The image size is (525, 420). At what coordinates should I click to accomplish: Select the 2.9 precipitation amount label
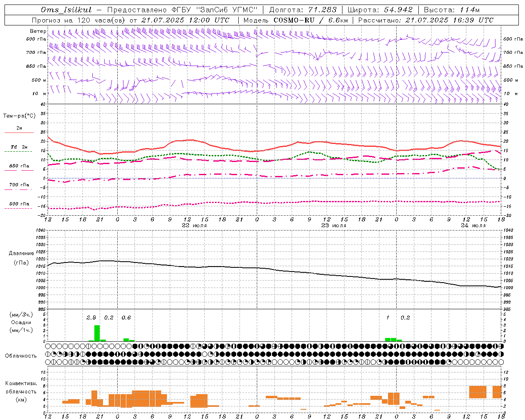(91, 318)
